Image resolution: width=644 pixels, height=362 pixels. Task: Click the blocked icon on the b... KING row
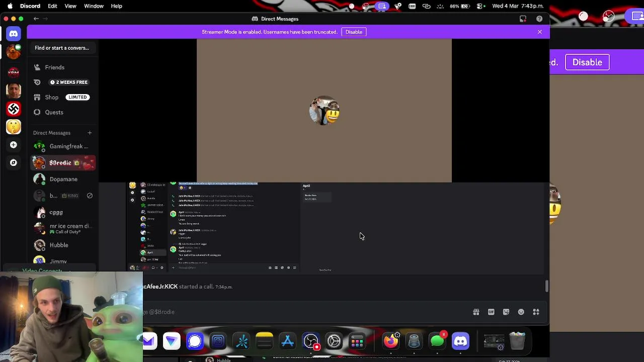coord(90,196)
